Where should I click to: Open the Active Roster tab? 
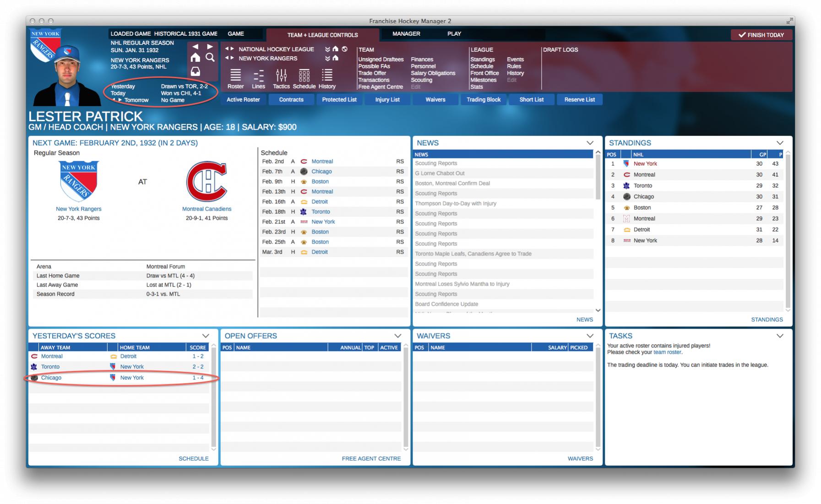pos(243,100)
